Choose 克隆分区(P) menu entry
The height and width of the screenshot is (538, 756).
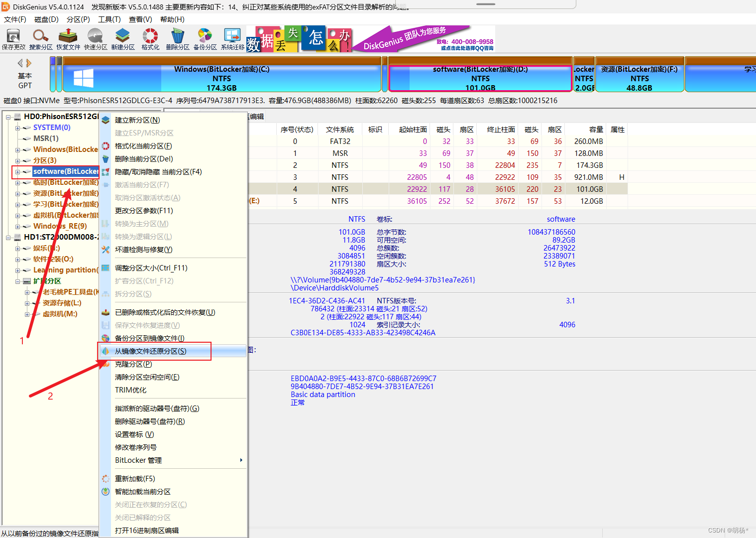pyautogui.click(x=173, y=364)
